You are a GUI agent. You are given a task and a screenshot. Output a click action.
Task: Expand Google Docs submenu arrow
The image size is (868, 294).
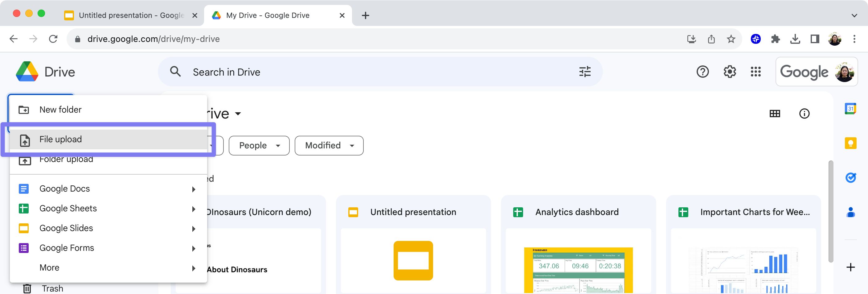[193, 189]
